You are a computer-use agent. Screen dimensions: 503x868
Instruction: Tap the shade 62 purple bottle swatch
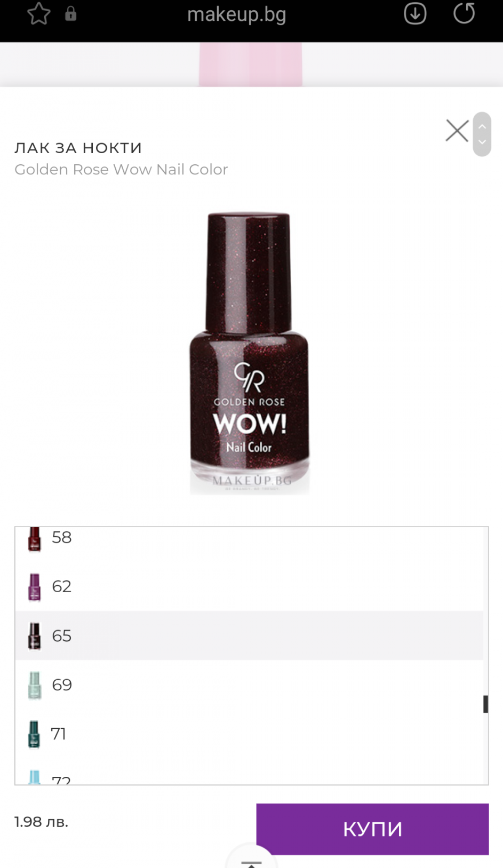(x=34, y=587)
